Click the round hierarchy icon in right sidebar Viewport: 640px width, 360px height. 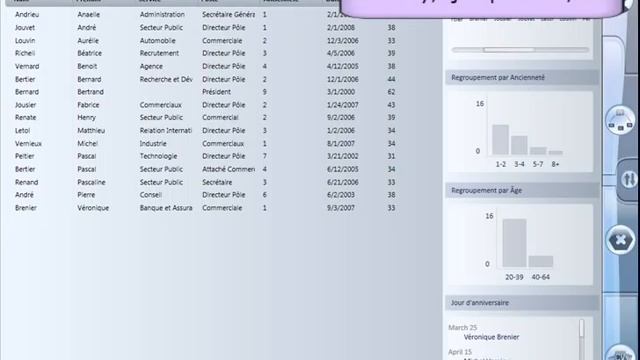coord(620,120)
